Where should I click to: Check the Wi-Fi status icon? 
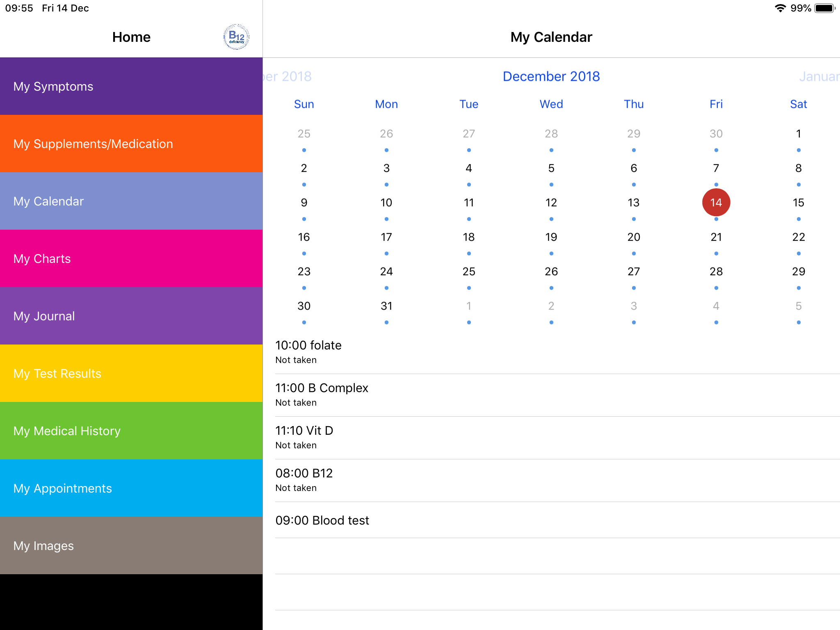point(780,8)
